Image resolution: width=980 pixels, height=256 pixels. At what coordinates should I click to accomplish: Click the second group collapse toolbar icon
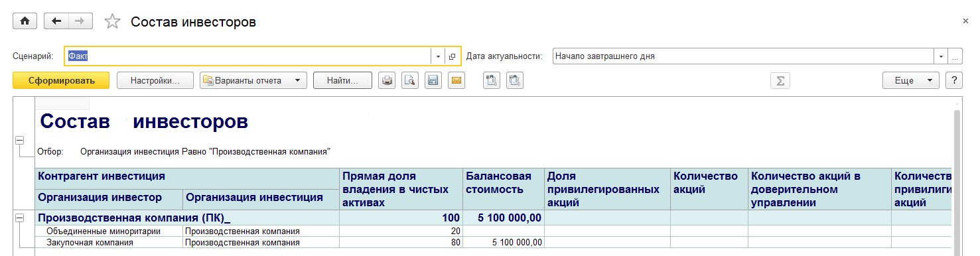pyautogui.click(x=515, y=80)
